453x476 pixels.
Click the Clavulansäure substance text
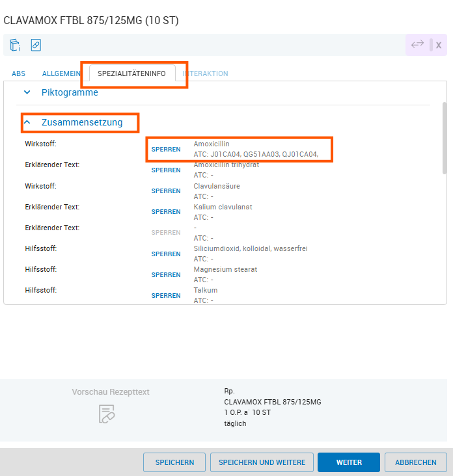217,186
